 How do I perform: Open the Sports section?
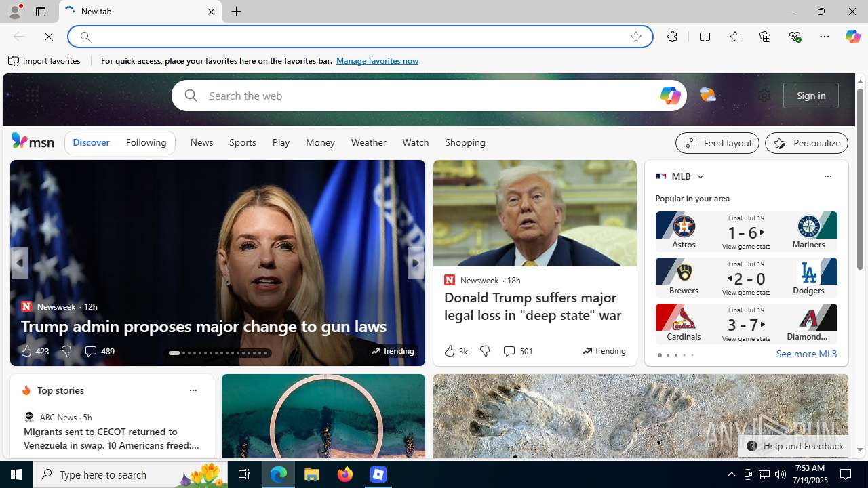click(242, 143)
